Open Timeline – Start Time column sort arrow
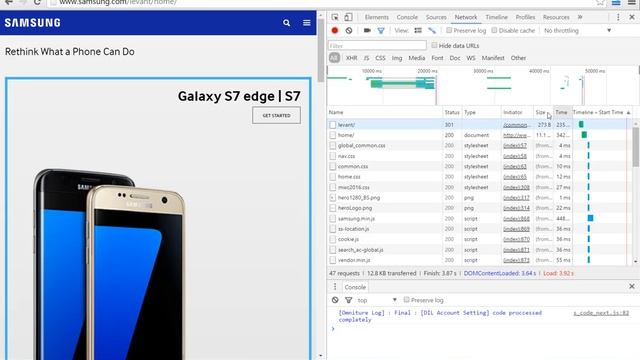This screenshot has height=360, width=640. click(628, 112)
